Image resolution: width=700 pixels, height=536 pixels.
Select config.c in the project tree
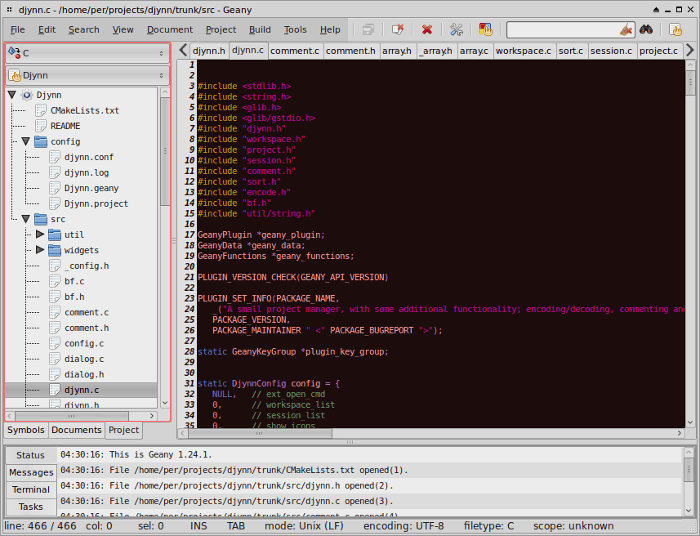click(84, 344)
